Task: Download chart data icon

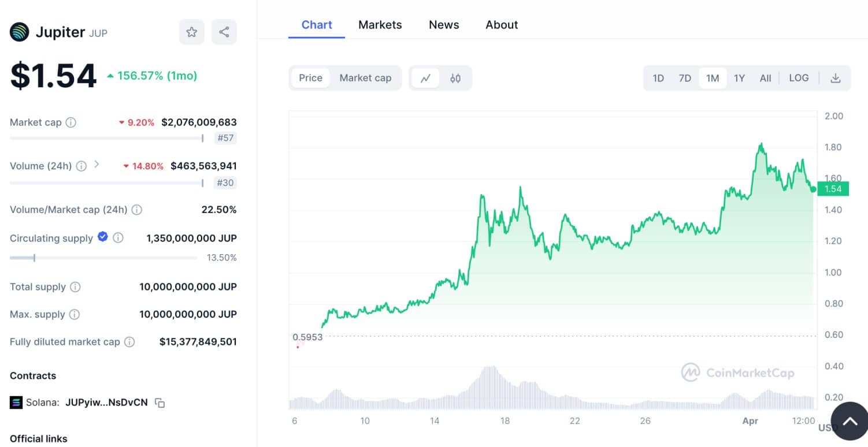Action: pyautogui.click(x=835, y=78)
